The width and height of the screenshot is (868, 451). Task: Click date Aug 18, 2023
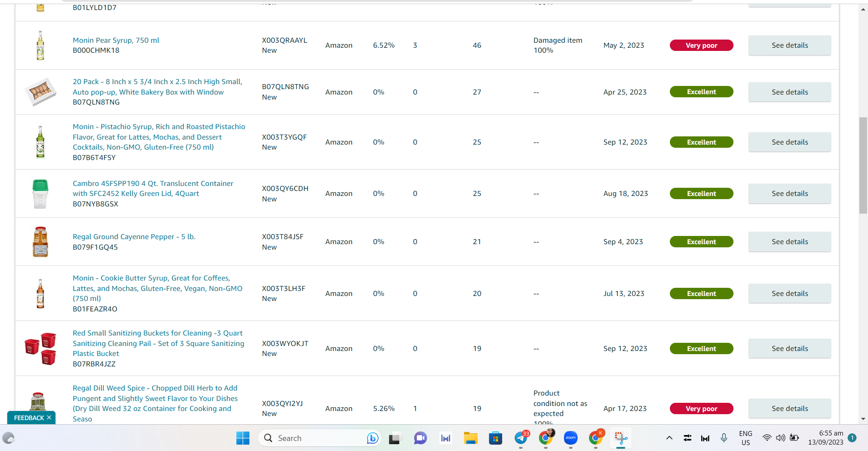point(625,193)
